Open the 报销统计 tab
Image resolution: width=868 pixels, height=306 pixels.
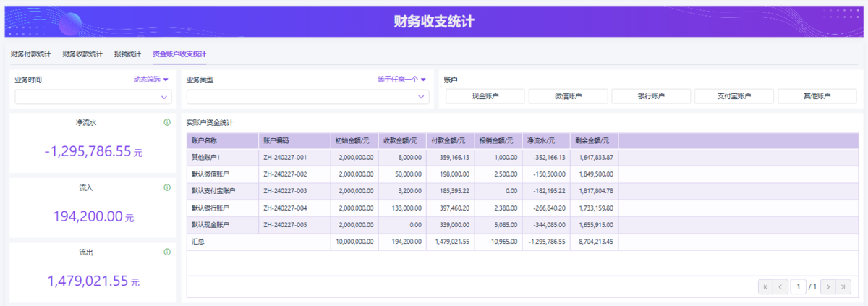tap(127, 54)
